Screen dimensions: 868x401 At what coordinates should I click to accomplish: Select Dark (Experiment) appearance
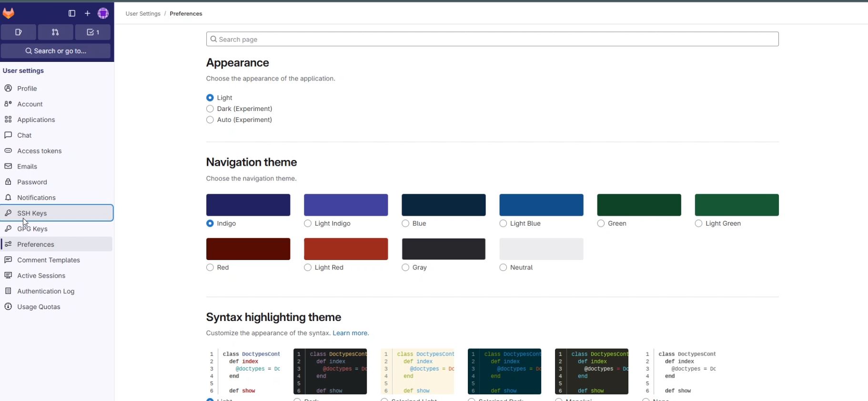210,109
